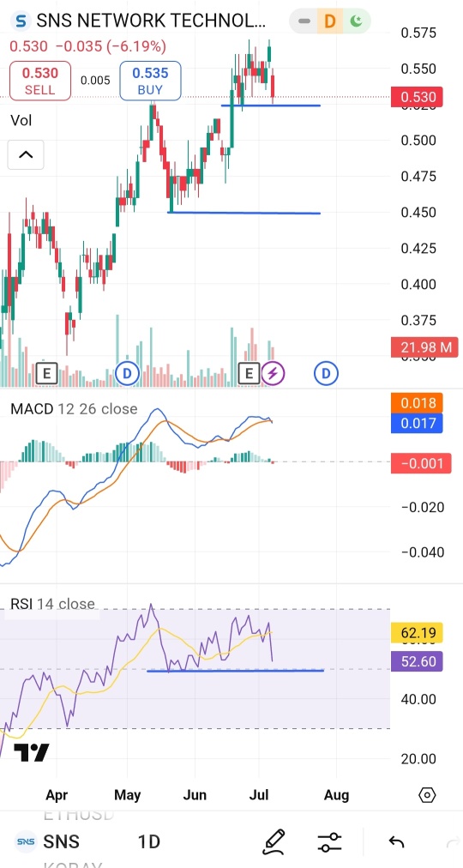Tap the Aug date label on time axis
463x868 pixels.
pos(336,795)
